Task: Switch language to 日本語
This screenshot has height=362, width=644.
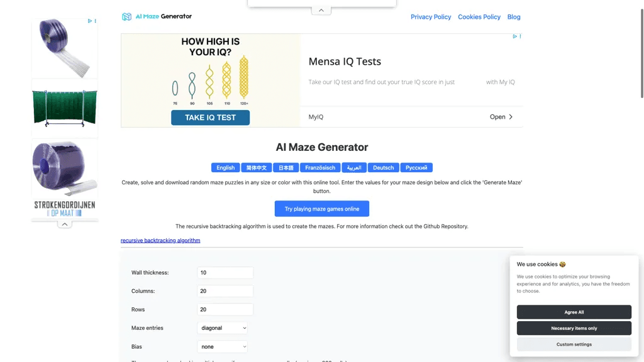Action: coord(286,167)
